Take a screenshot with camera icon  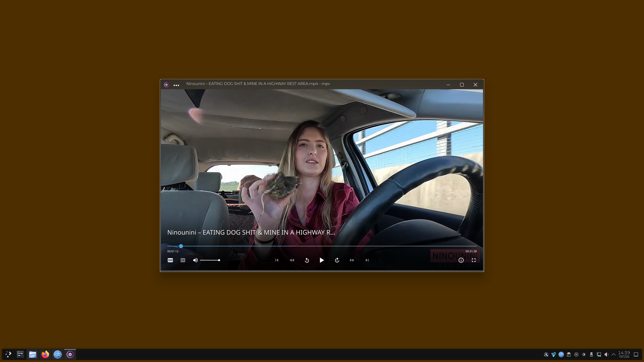pos(170,260)
